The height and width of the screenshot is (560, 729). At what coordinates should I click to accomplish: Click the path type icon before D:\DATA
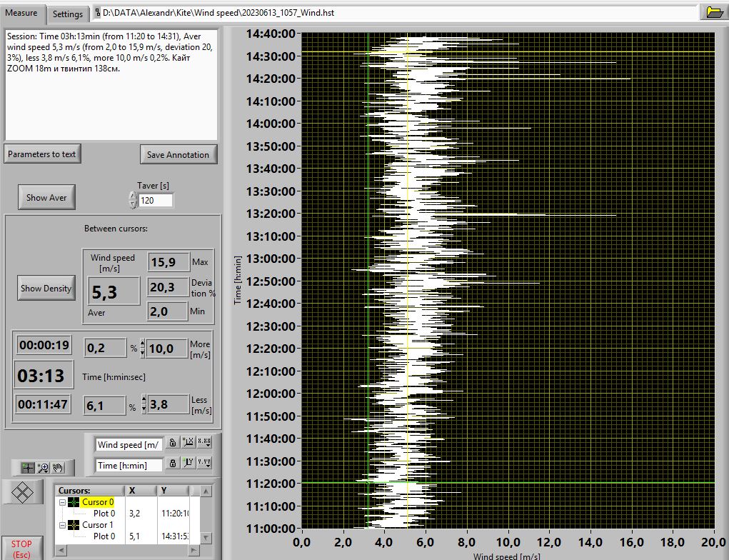point(98,13)
